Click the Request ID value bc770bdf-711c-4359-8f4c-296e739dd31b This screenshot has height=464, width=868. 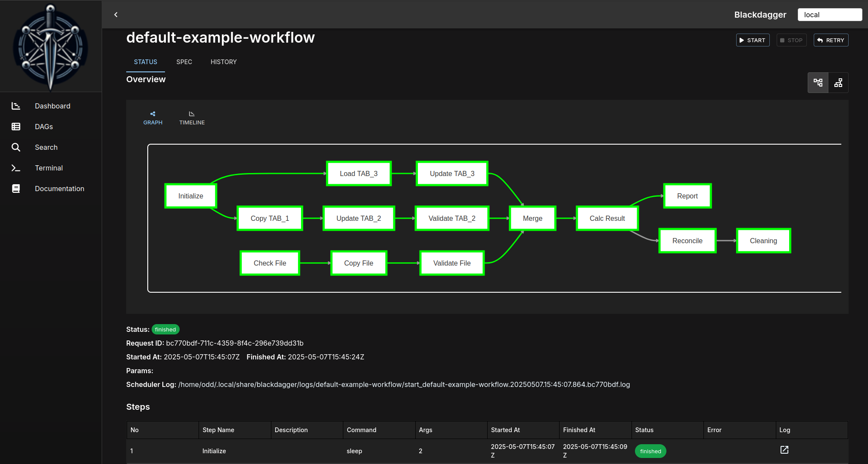tap(235, 343)
